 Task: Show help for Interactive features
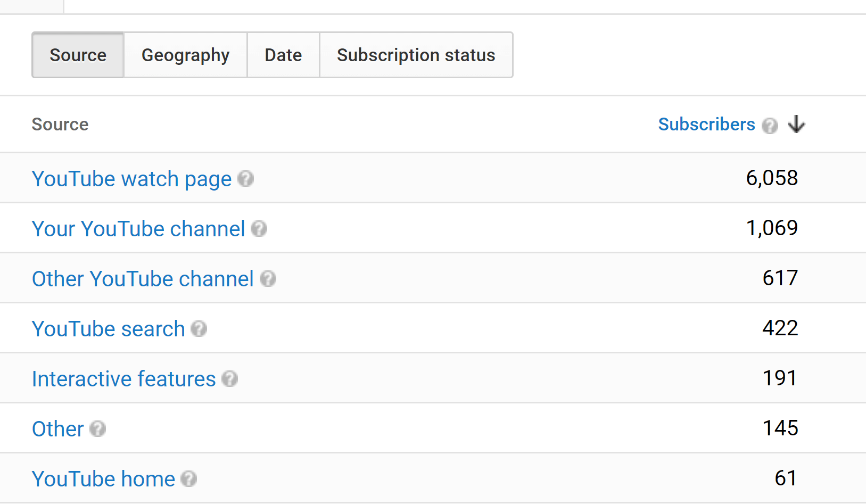pyautogui.click(x=229, y=379)
